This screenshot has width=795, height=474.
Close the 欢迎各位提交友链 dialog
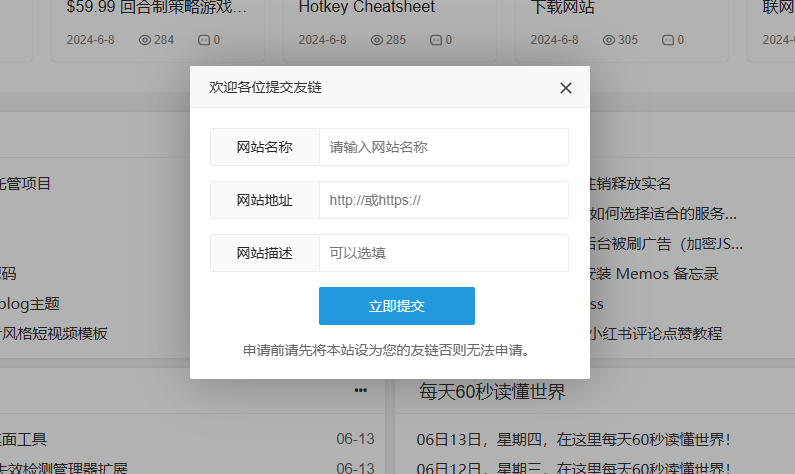click(x=566, y=88)
